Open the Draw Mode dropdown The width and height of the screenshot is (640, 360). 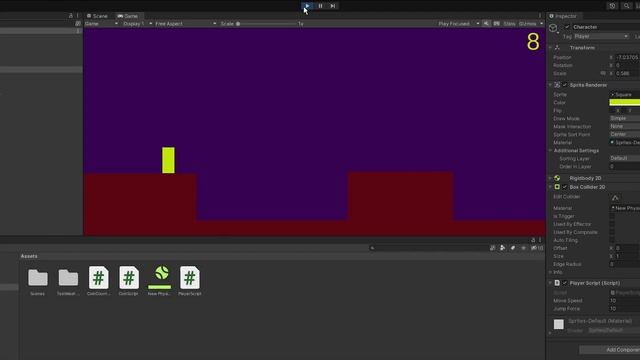click(624, 118)
